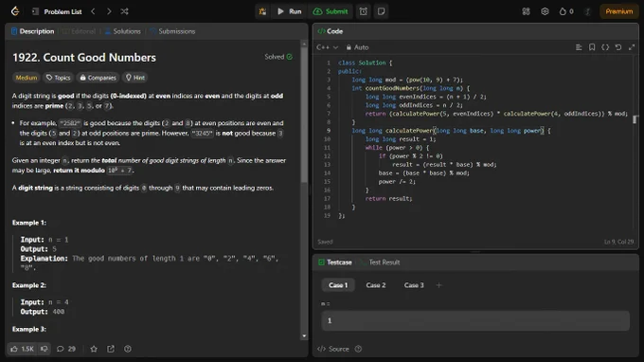The height and width of the screenshot is (362, 644).
Task: Show the Companies tag
Action: [x=98, y=78]
